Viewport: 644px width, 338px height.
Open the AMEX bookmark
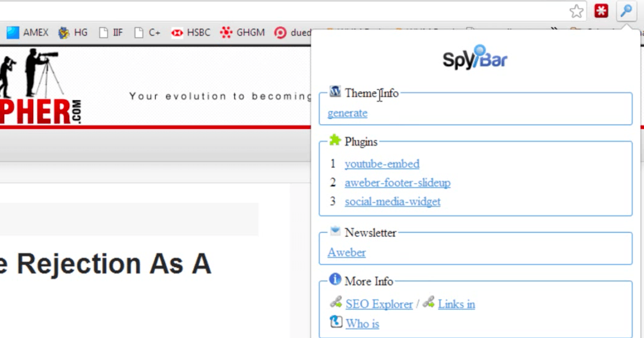click(x=28, y=33)
